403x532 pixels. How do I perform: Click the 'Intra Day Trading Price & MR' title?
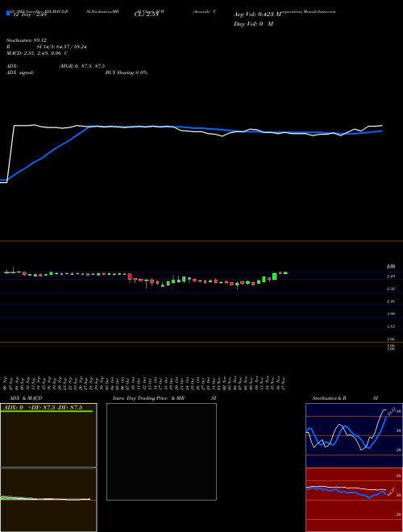tap(149, 398)
